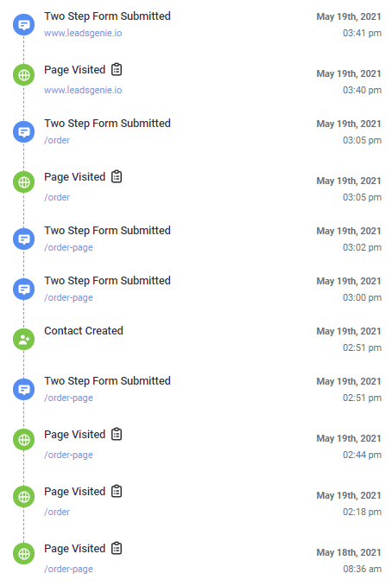Open the /order-page link for the 03:00 pm submission
This screenshot has height=586, width=392.
coord(68,297)
